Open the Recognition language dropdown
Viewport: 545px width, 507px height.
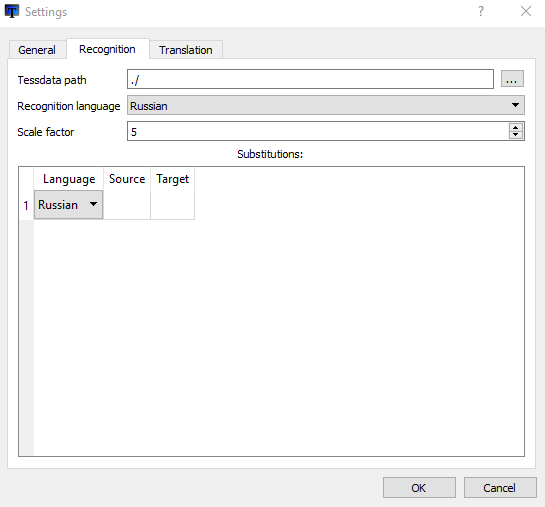click(x=326, y=105)
